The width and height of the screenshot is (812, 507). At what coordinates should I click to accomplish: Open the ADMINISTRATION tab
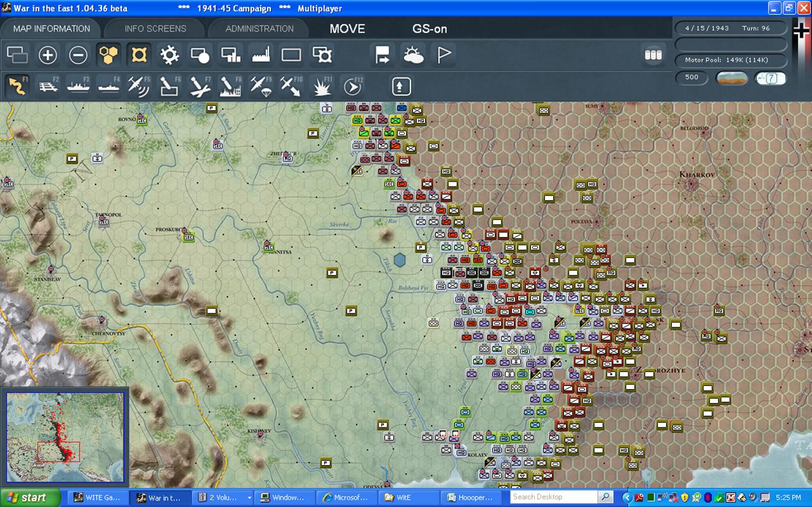coord(259,29)
